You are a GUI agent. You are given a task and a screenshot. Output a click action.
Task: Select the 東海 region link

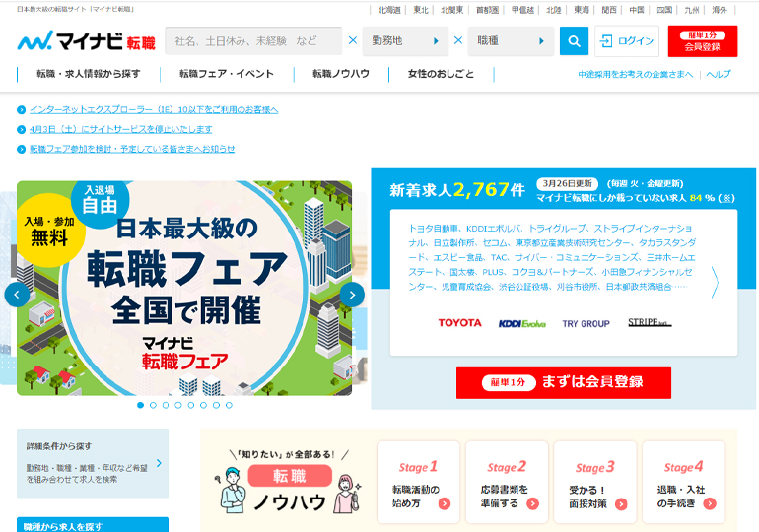(x=582, y=10)
